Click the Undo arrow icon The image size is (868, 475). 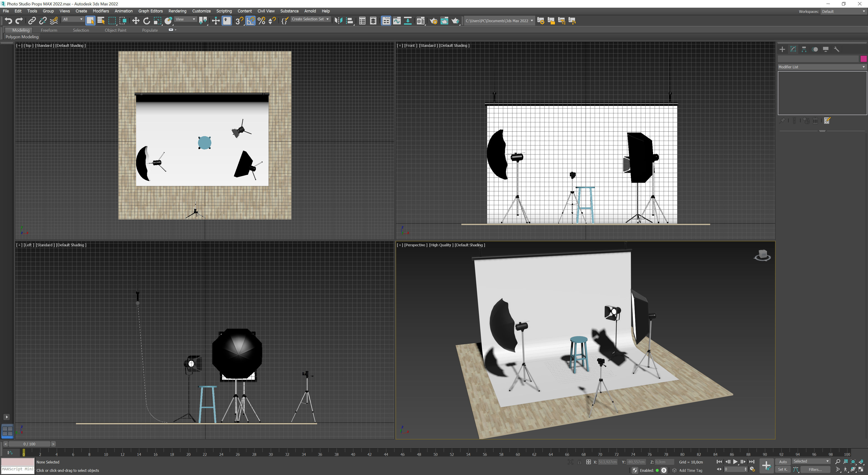point(8,21)
